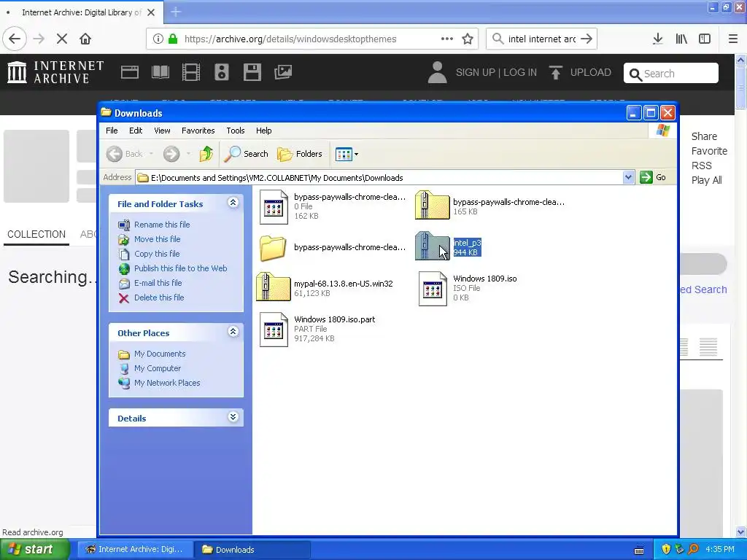The height and width of the screenshot is (560, 747).
Task: Open the Back history dropdown arrow
Action: pyautogui.click(x=151, y=154)
